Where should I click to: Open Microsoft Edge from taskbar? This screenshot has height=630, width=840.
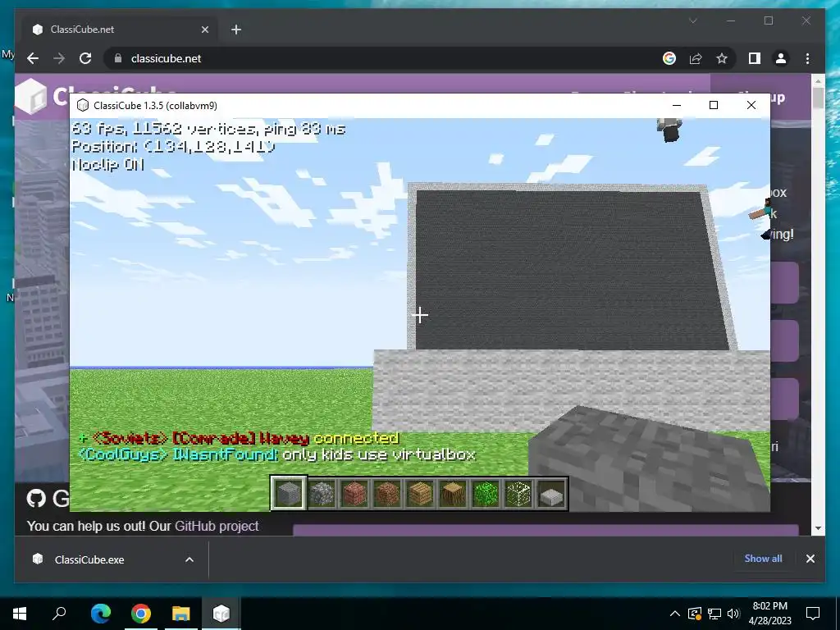[101, 614]
